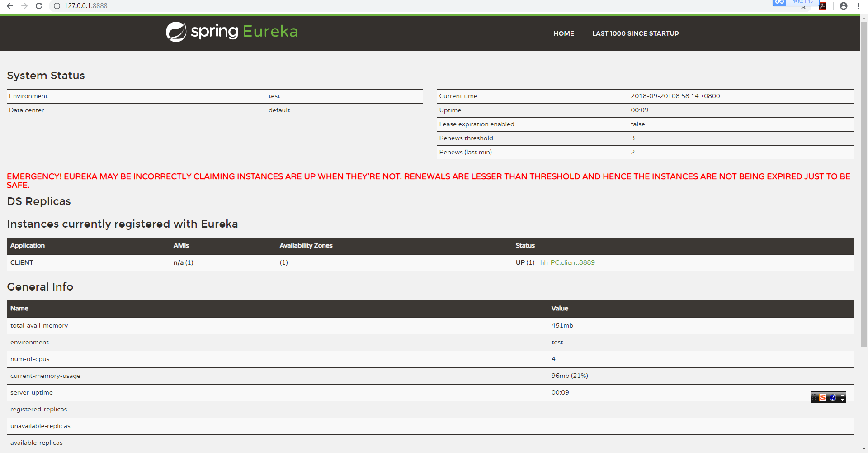Open the browser profile avatar
The height and width of the screenshot is (453, 868).
(844, 6)
